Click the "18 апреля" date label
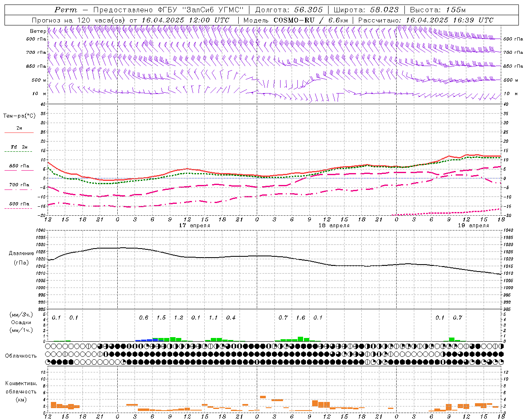This screenshot has width=525, height=420. point(334,226)
